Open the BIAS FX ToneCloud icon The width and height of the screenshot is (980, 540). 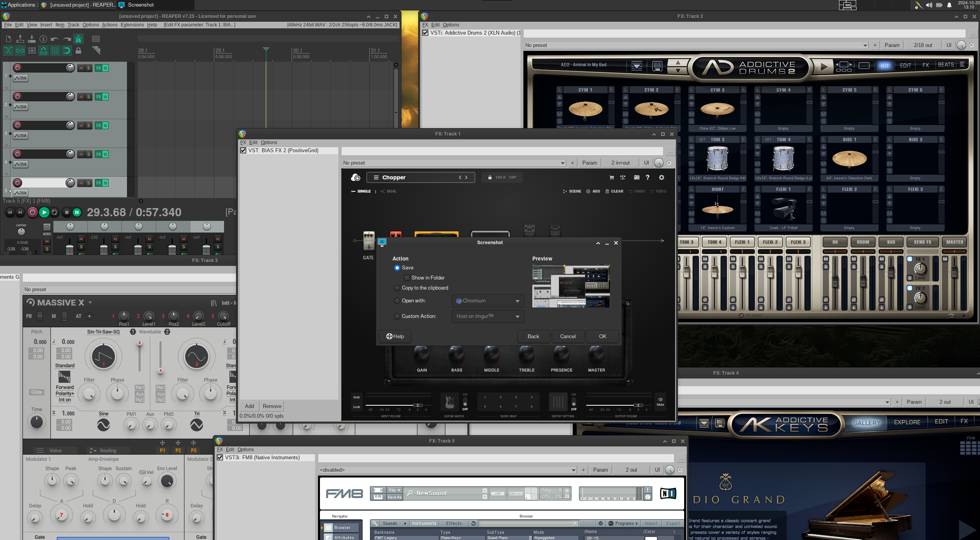tap(356, 177)
